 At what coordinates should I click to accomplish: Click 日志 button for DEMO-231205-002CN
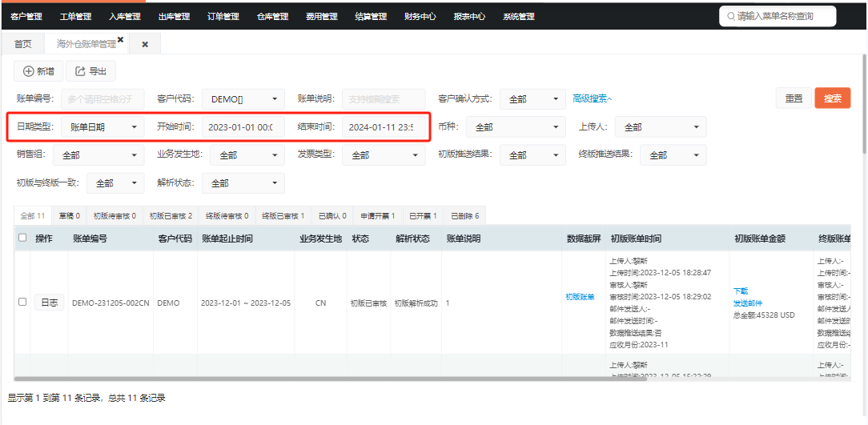(50, 303)
